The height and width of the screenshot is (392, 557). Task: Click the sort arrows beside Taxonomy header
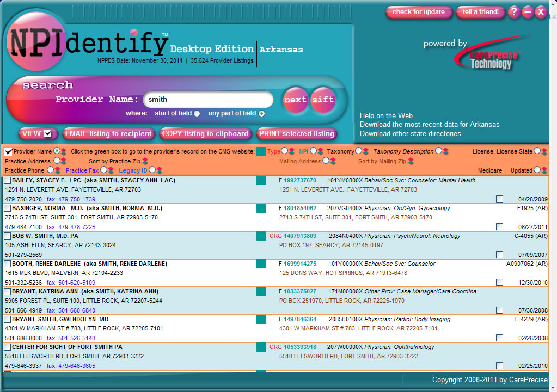(x=366, y=151)
